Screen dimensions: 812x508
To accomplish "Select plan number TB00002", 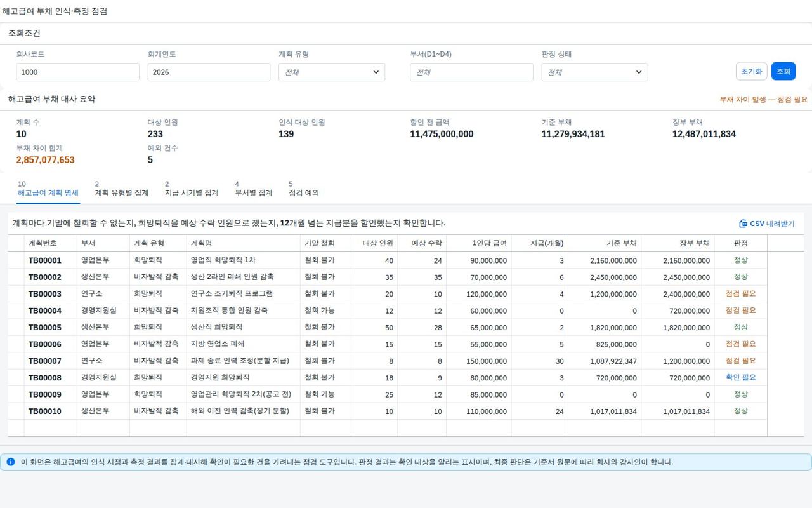I will coord(45,277).
